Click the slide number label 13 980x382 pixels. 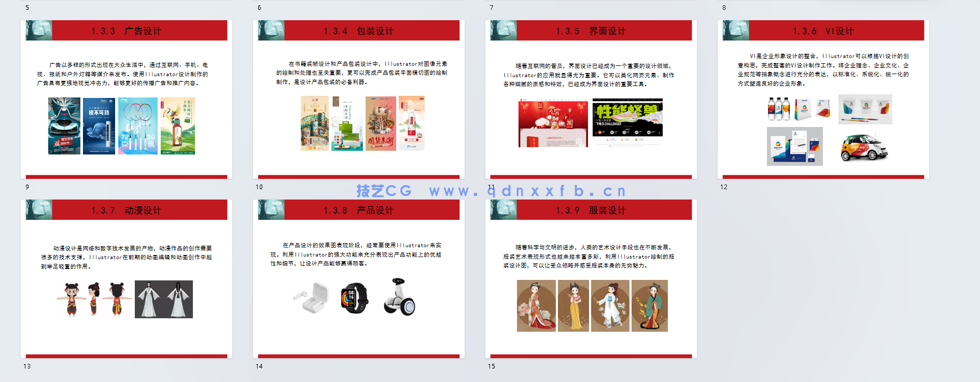[27, 366]
